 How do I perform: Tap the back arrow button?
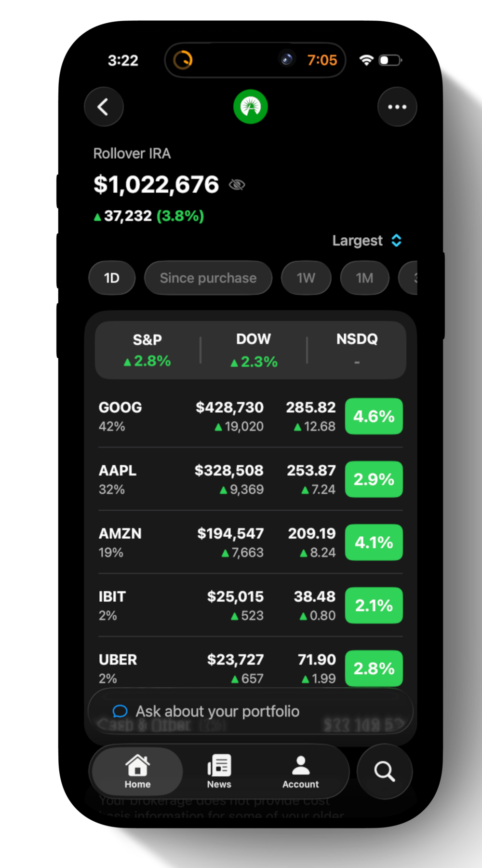tap(104, 107)
